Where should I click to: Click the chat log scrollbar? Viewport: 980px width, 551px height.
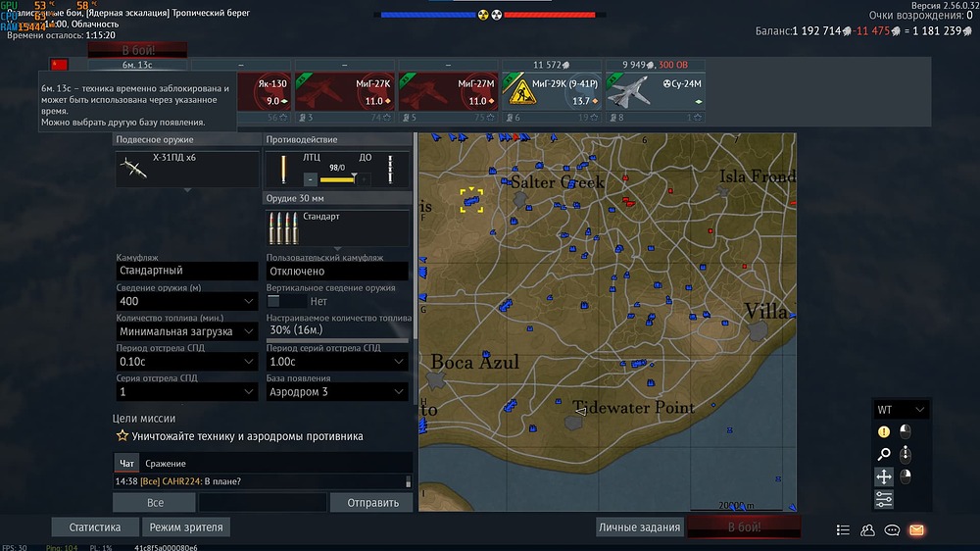408,481
